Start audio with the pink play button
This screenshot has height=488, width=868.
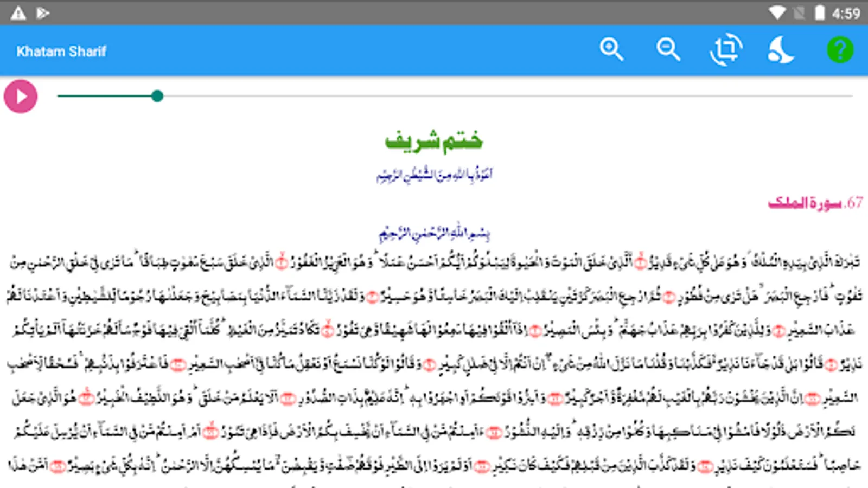click(x=21, y=97)
